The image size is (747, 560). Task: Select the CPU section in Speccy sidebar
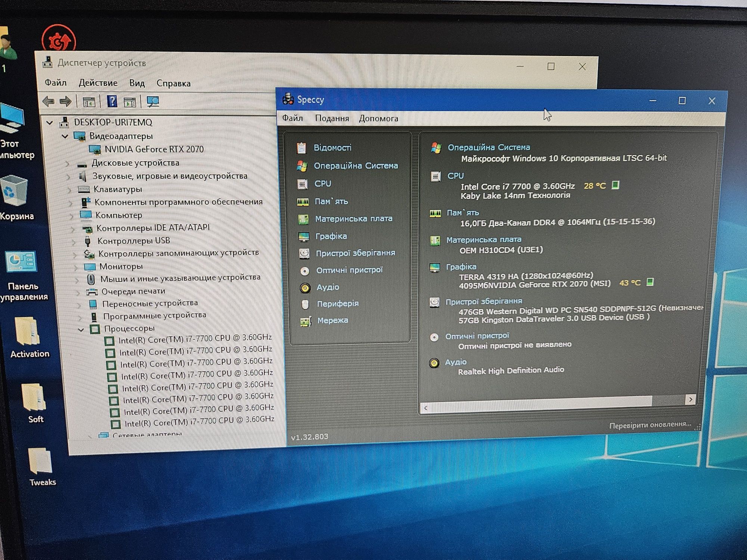point(323,184)
